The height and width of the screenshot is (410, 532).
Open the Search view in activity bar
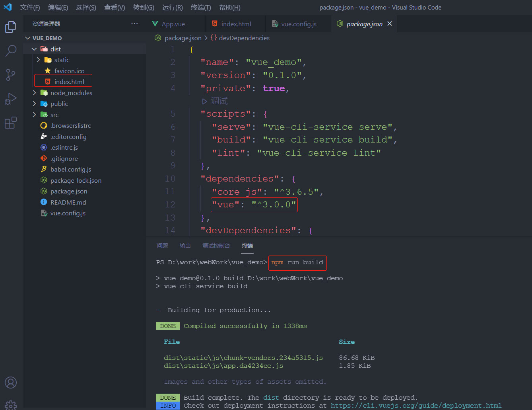[11, 51]
